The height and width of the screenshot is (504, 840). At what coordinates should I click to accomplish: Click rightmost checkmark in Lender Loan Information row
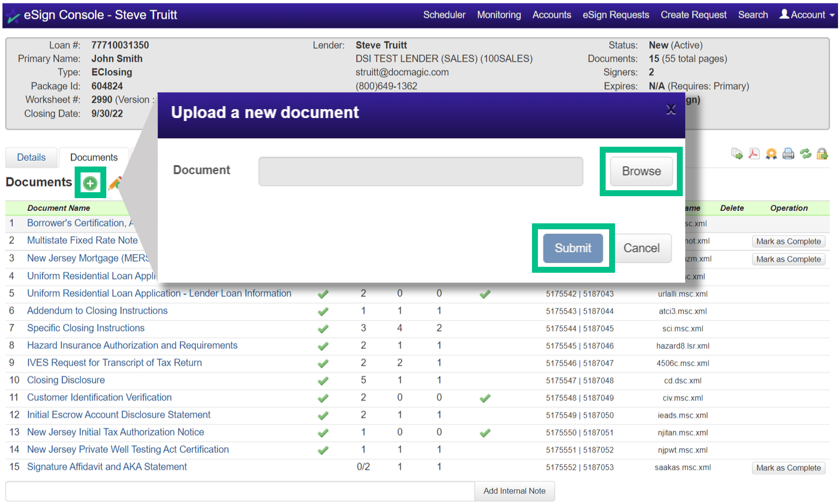485,294
